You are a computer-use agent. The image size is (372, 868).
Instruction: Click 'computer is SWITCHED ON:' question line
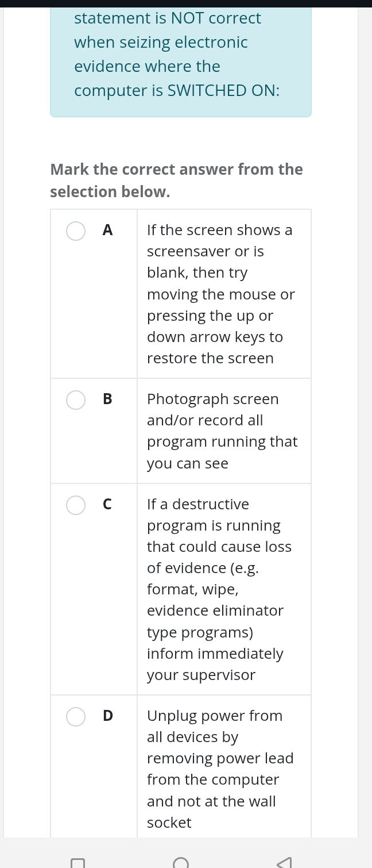[x=177, y=91]
